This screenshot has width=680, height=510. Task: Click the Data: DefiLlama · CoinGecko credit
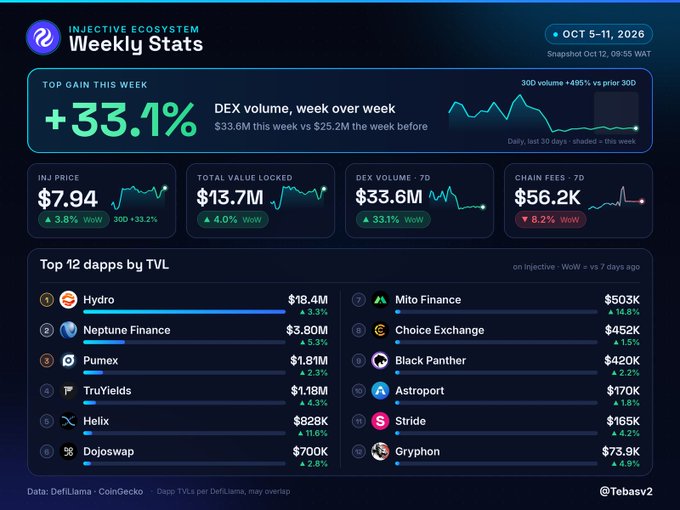[x=85, y=492]
